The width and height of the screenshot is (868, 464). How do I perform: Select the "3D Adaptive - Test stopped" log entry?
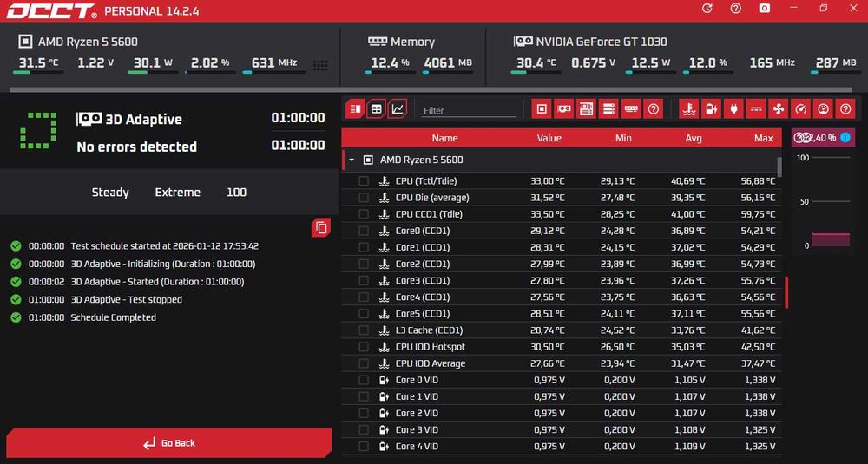pos(126,299)
